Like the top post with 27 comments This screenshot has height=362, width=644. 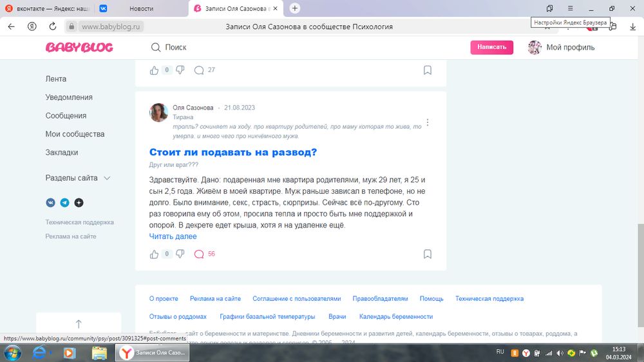click(x=154, y=70)
